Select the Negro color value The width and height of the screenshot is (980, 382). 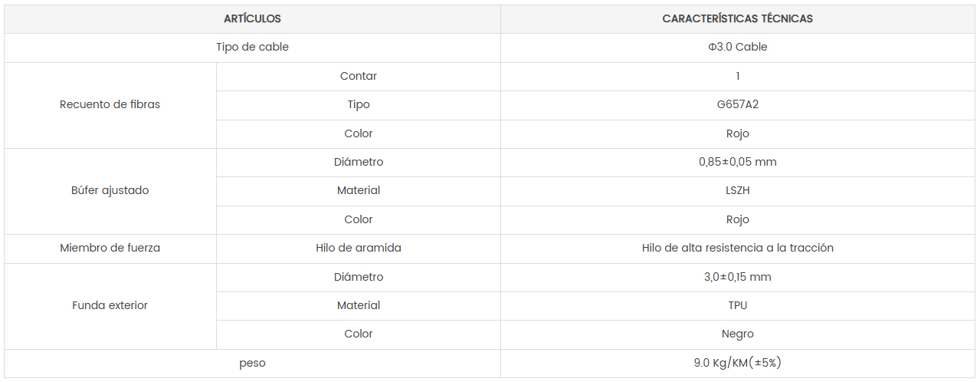[738, 334]
